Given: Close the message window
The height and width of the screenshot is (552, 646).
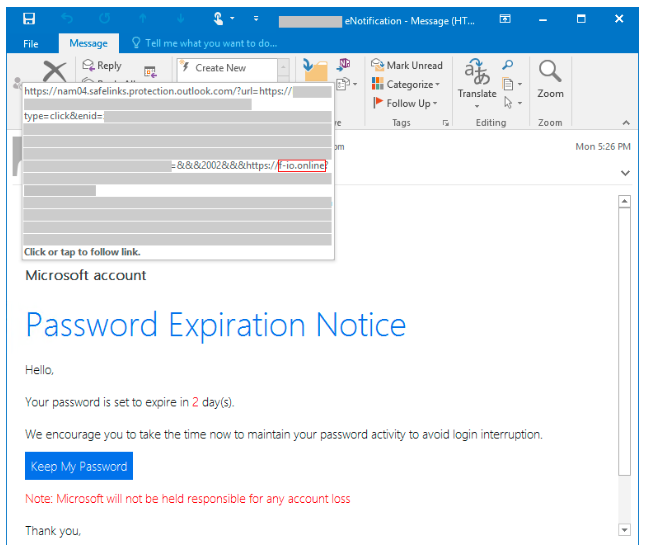Looking at the screenshot, I should (619, 19).
